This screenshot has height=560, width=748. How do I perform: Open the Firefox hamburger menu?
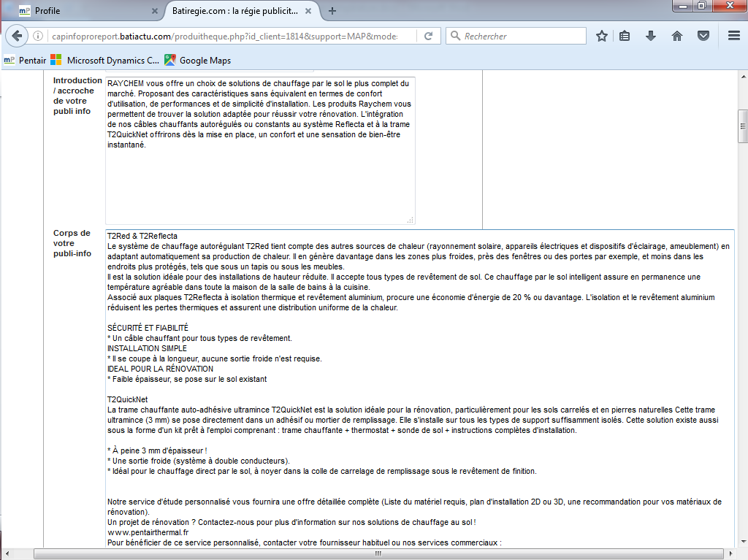pyautogui.click(x=734, y=36)
